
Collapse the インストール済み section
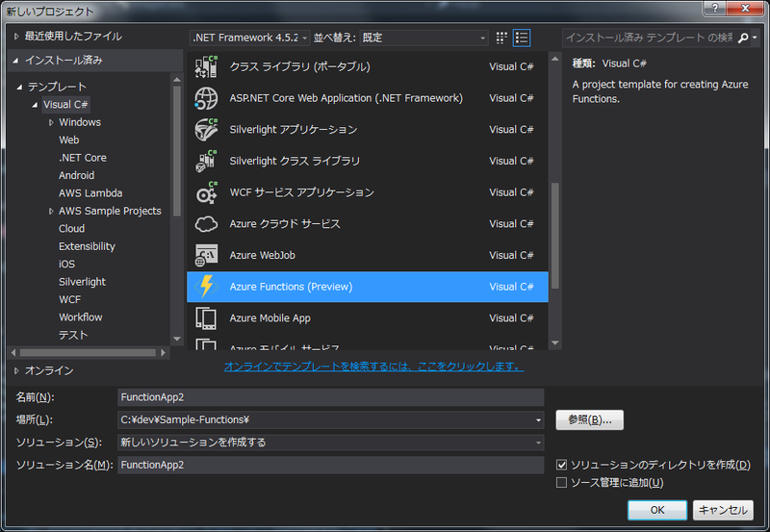click(x=15, y=61)
